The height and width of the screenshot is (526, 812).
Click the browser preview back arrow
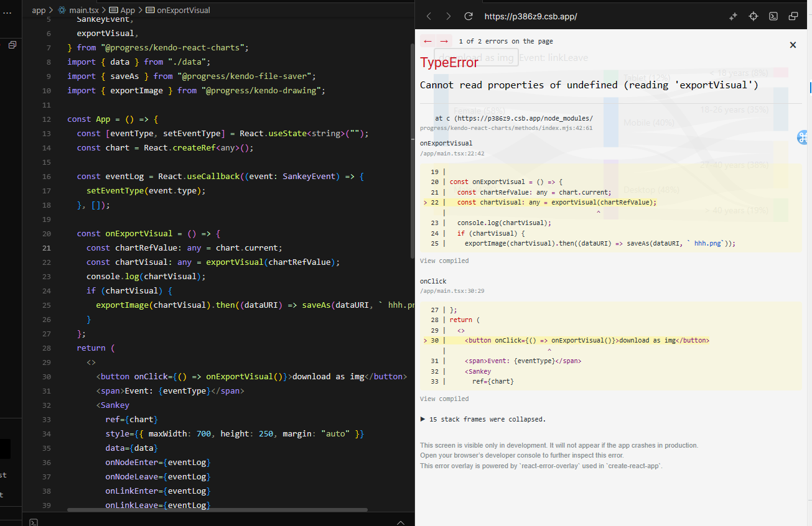coord(429,16)
